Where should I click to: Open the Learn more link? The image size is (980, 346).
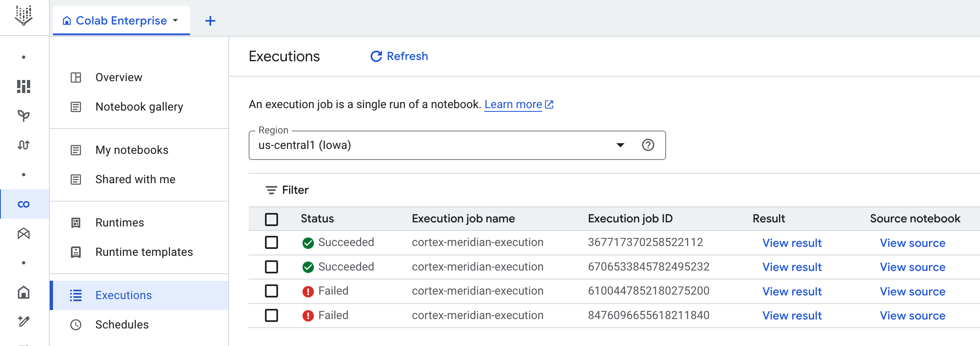pyautogui.click(x=513, y=104)
